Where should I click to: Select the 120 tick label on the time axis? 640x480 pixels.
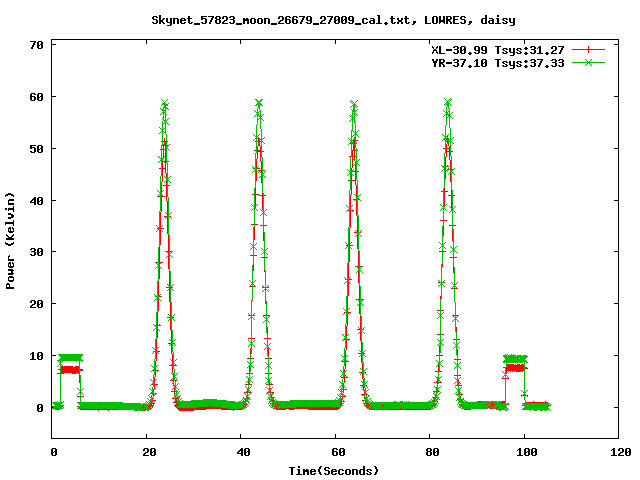[x=620, y=452]
